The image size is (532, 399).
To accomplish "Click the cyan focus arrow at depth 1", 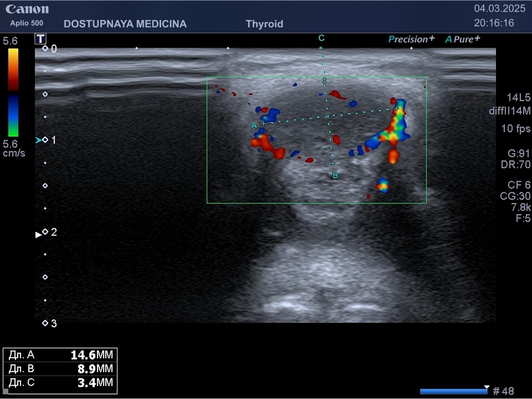I will [38, 140].
